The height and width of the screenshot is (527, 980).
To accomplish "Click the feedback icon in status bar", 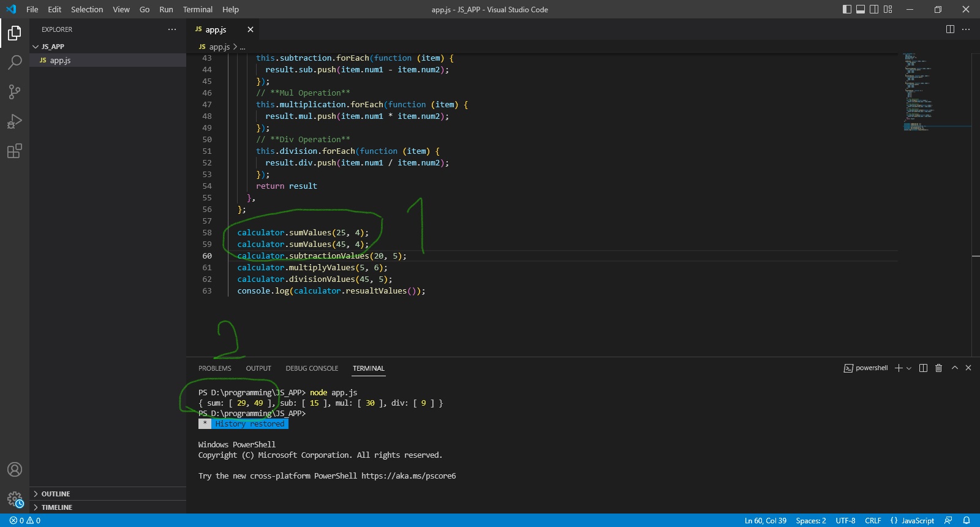I will 948,521.
